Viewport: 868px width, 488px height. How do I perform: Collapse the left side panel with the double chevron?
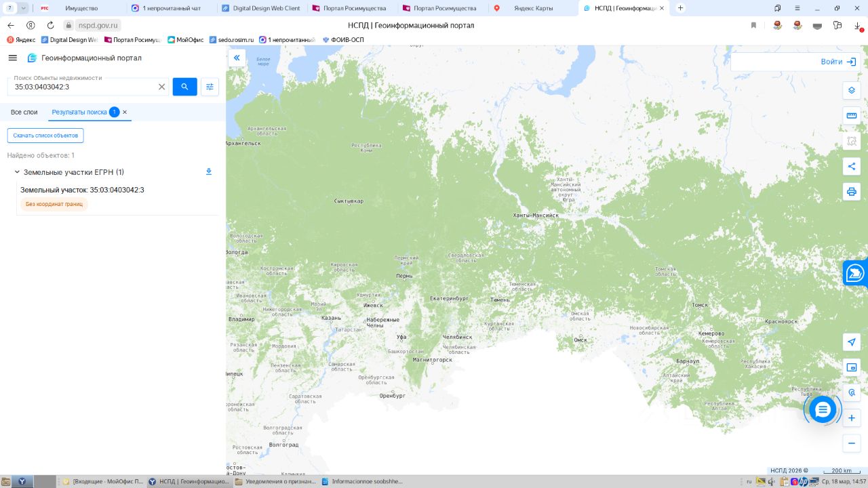(x=237, y=58)
